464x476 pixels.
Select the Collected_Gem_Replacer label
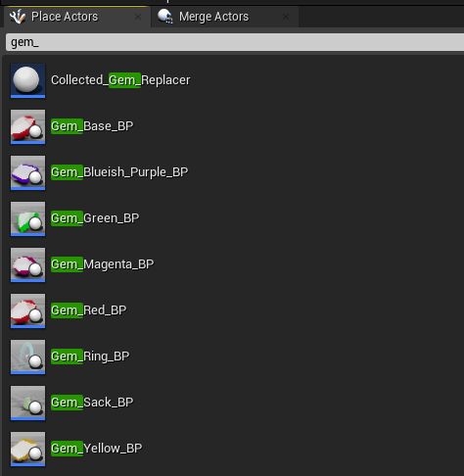coord(120,80)
